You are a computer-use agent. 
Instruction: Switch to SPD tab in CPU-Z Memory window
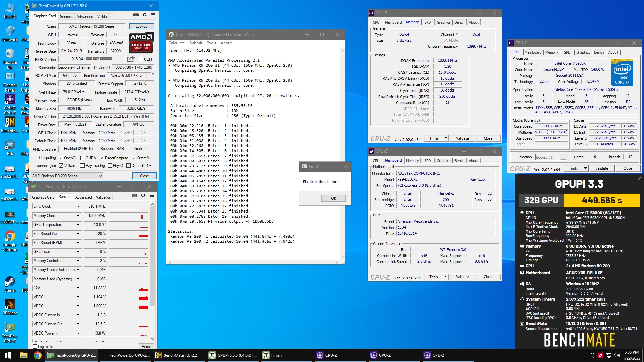coord(427,22)
